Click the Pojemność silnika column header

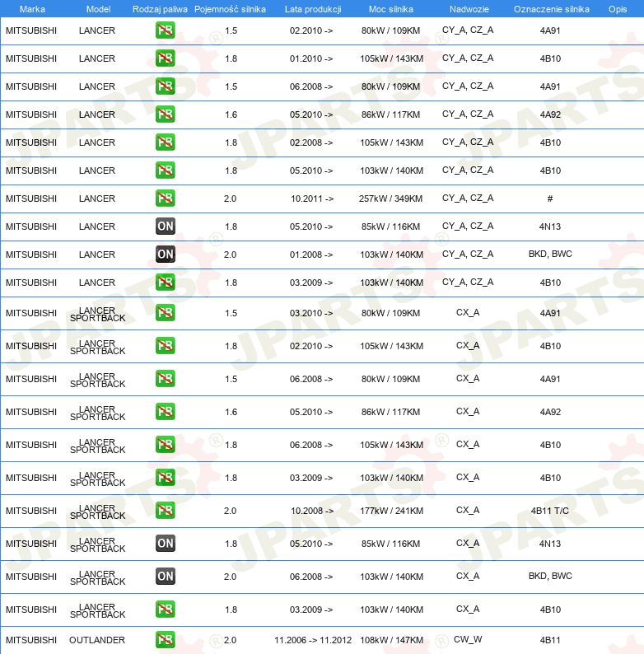[x=230, y=9]
